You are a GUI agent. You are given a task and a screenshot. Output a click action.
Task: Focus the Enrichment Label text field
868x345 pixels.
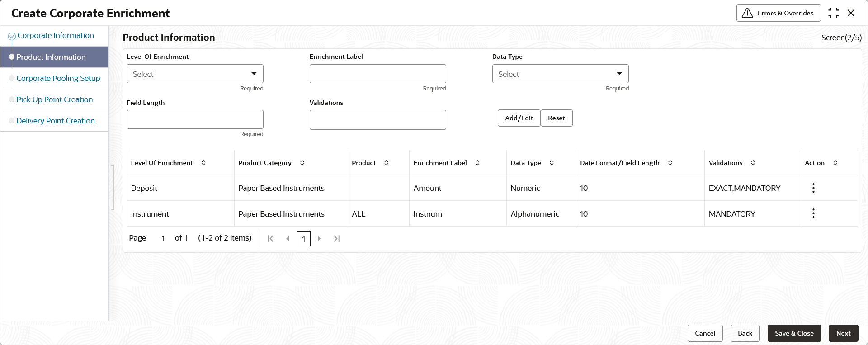pos(377,74)
